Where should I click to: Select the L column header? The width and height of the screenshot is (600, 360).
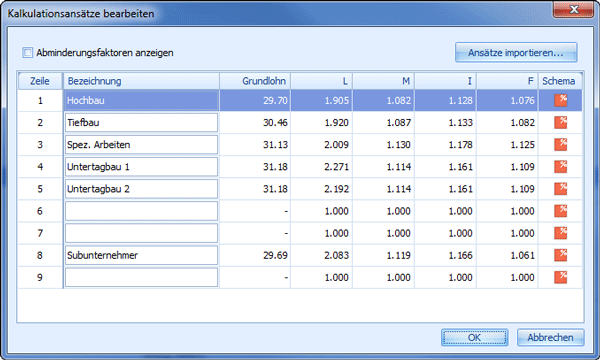tap(321, 81)
